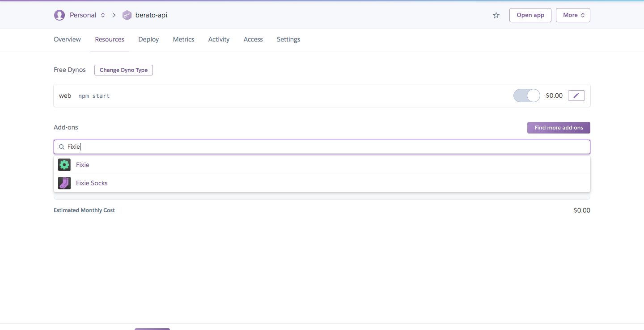The height and width of the screenshot is (330, 644).
Task: Open the Access tab
Action: [253, 39]
